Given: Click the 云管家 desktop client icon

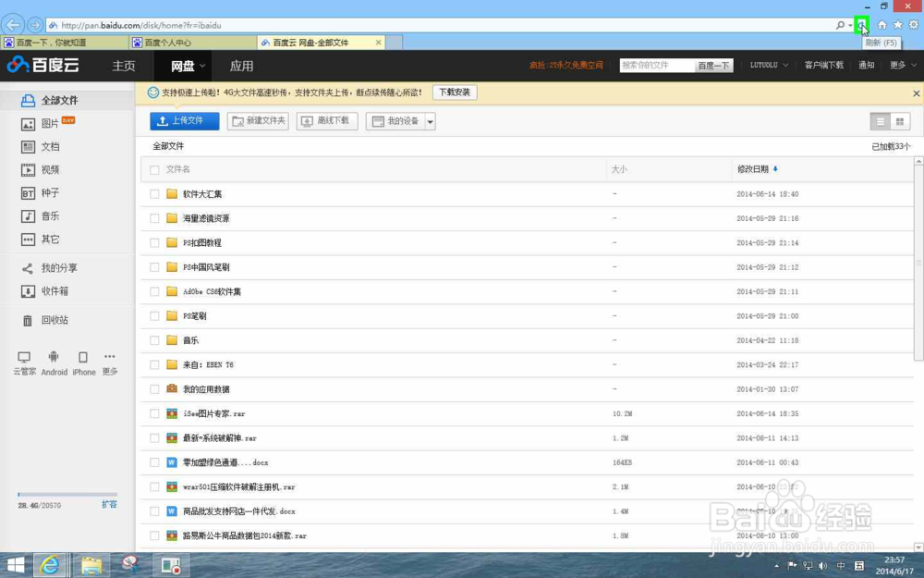Looking at the screenshot, I should (x=24, y=357).
